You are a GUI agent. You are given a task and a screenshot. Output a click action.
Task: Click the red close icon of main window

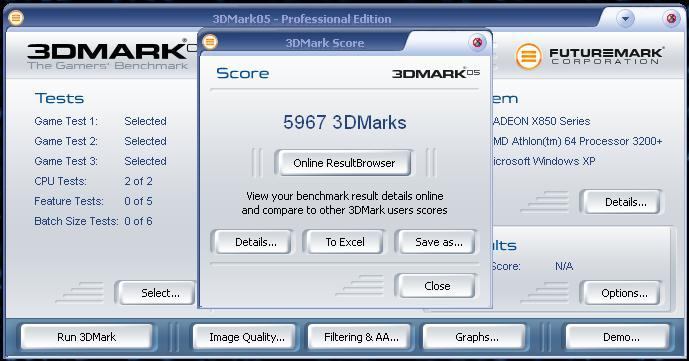tap(671, 19)
